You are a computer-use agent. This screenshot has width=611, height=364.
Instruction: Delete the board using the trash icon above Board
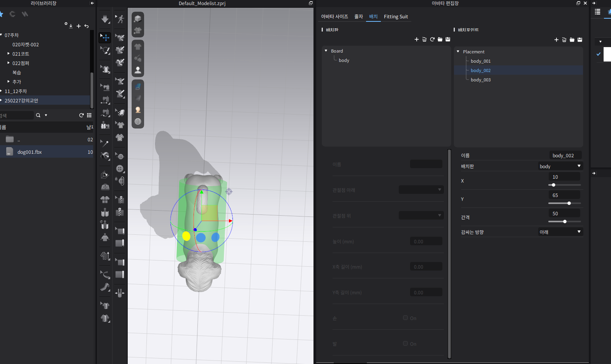(x=424, y=39)
